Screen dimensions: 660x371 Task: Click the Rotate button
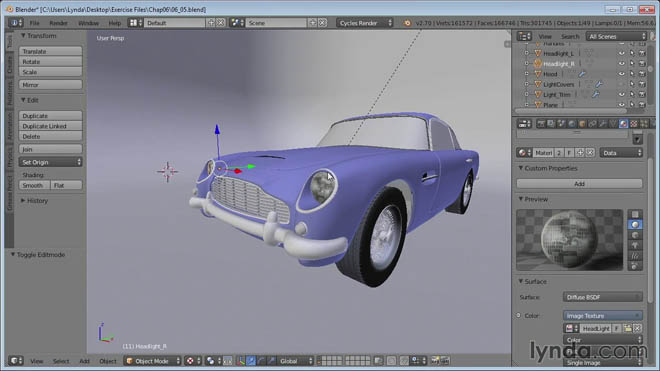tap(50, 61)
